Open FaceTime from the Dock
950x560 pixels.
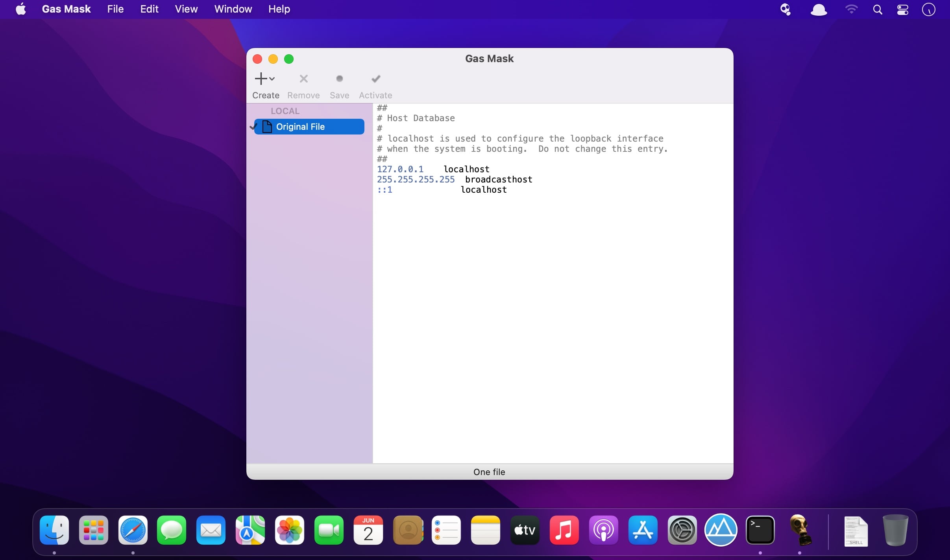pyautogui.click(x=329, y=530)
